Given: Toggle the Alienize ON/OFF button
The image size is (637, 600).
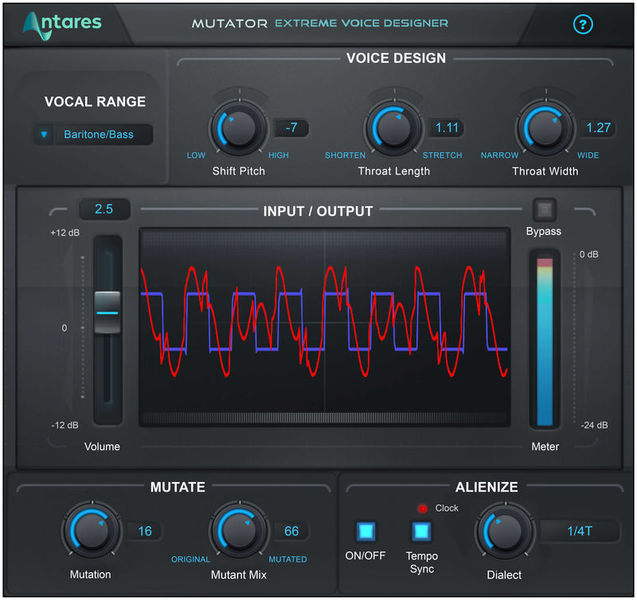Looking at the screenshot, I should click(x=366, y=531).
